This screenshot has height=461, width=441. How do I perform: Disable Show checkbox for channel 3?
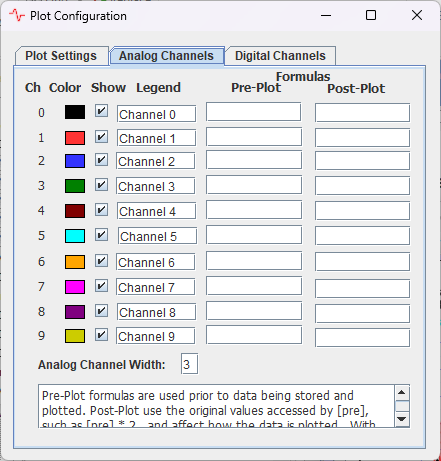(101, 184)
